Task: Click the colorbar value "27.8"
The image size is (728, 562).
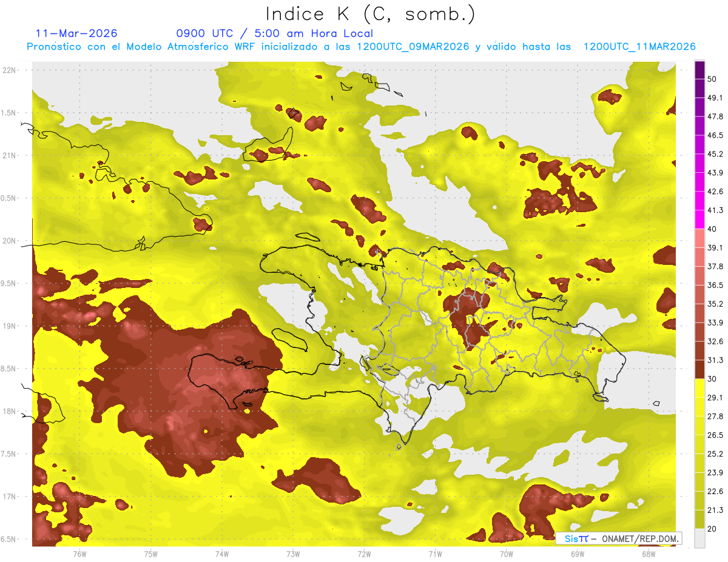Action: [x=715, y=416]
